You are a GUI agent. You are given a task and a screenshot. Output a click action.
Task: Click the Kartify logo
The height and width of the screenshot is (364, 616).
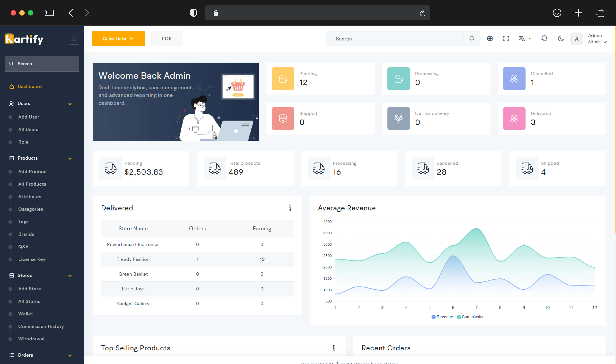pos(24,39)
